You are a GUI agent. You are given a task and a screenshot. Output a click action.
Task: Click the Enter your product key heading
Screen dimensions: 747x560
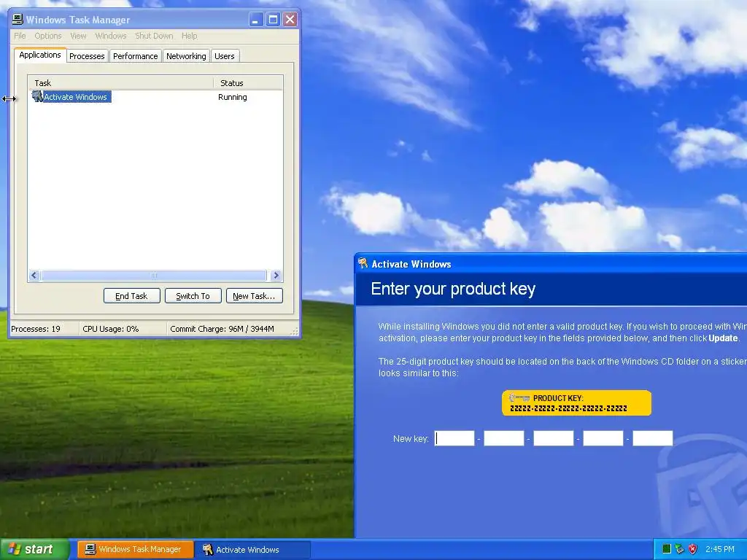(x=453, y=289)
